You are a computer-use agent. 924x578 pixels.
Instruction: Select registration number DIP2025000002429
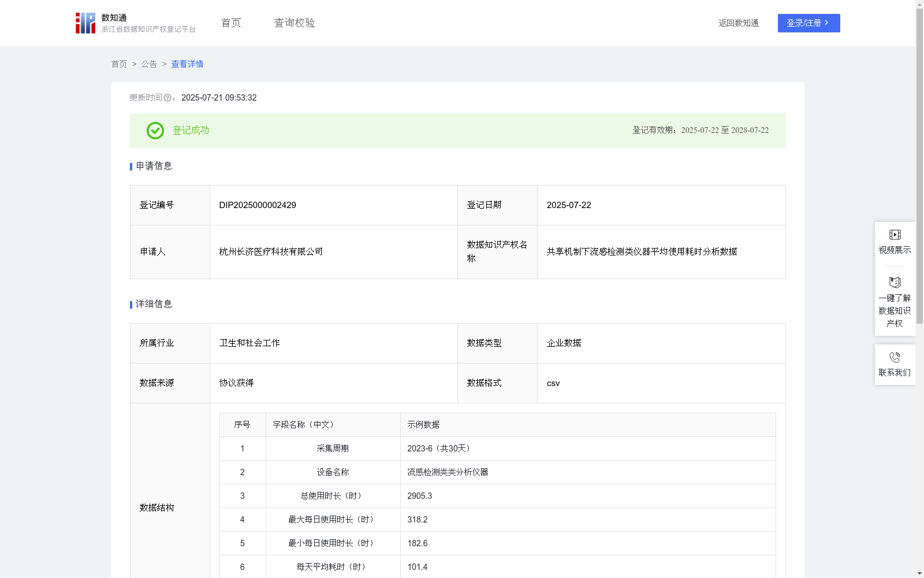[x=258, y=205]
